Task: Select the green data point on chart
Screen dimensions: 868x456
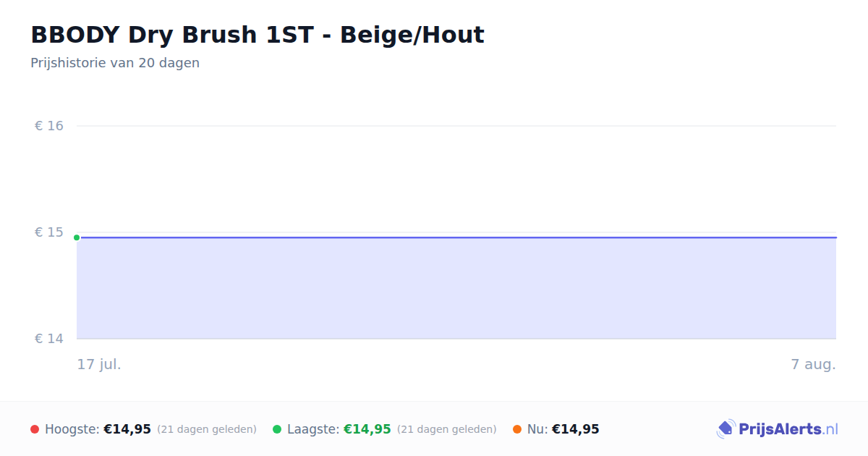Action: pos(77,237)
